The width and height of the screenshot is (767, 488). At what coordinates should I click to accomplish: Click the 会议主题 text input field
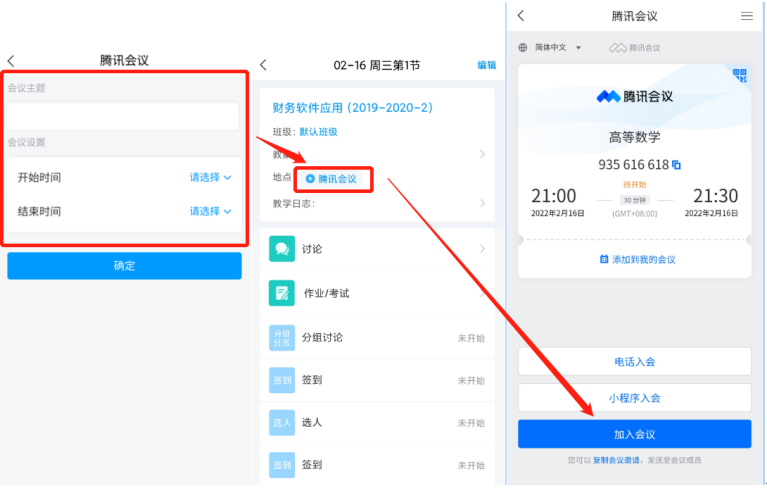[x=123, y=116]
